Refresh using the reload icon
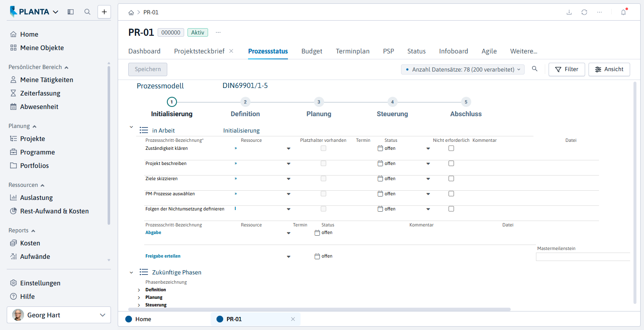The height and width of the screenshot is (330, 644). (x=584, y=12)
